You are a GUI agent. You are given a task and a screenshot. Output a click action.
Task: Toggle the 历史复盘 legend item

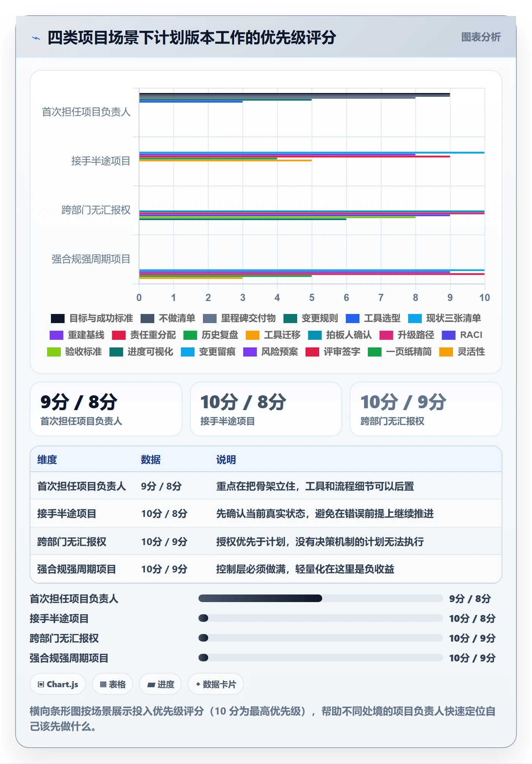coord(211,335)
